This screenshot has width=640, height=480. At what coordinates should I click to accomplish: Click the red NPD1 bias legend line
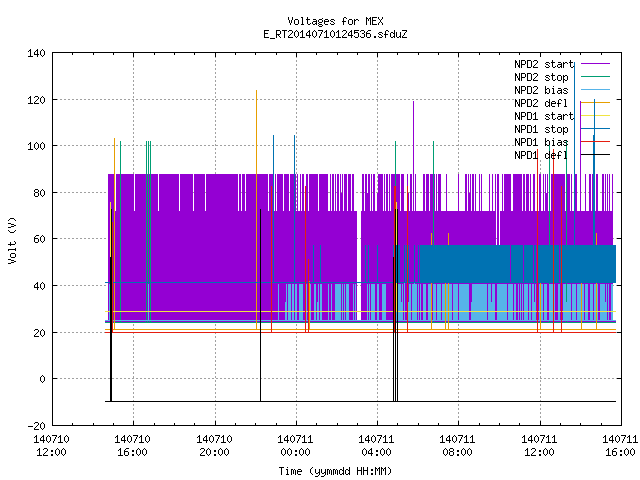tap(595, 142)
